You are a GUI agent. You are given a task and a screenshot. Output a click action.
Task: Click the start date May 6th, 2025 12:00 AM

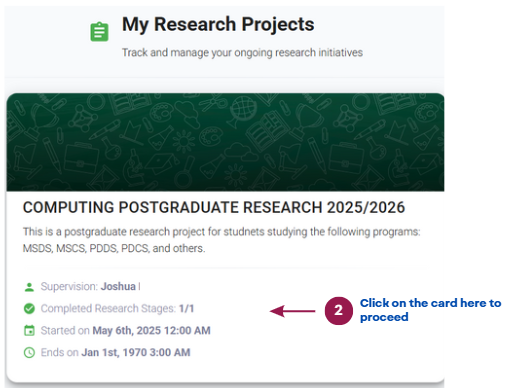pyautogui.click(x=151, y=331)
